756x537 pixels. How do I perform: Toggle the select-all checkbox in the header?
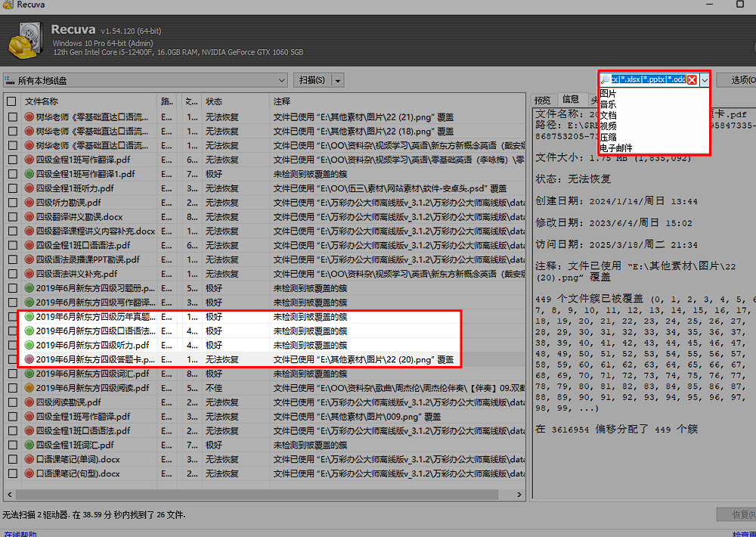pyautogui.click(x=11, y=101)
